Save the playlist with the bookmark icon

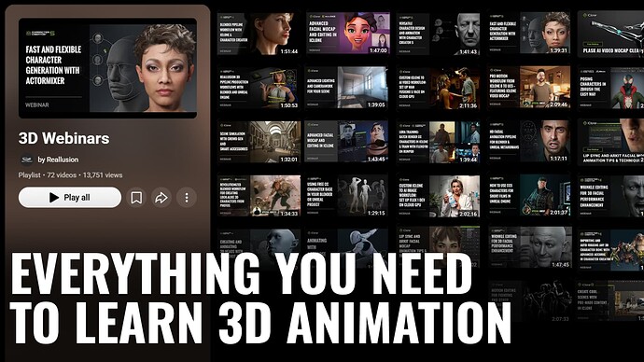tap(136, 198)
